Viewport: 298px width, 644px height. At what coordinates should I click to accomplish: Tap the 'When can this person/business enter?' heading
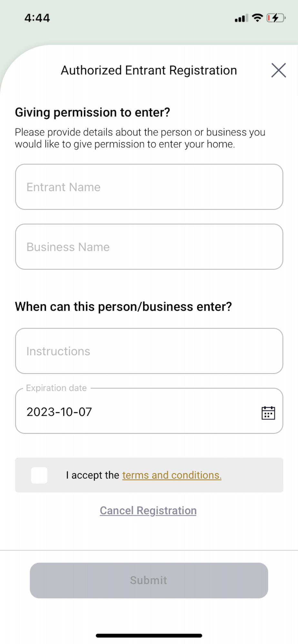124,307
